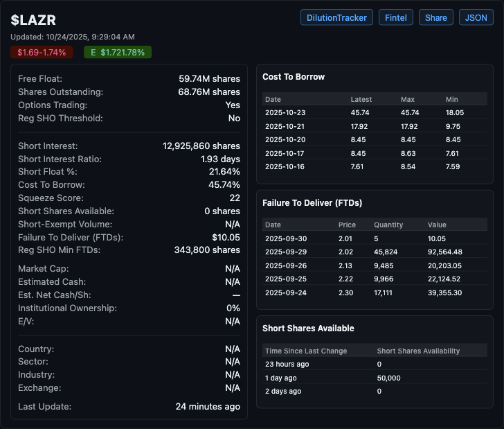Screen dimensions: 504x429
Task: Click the Max column header in Cost To Borrow
Action: click(x=408, y=99)
